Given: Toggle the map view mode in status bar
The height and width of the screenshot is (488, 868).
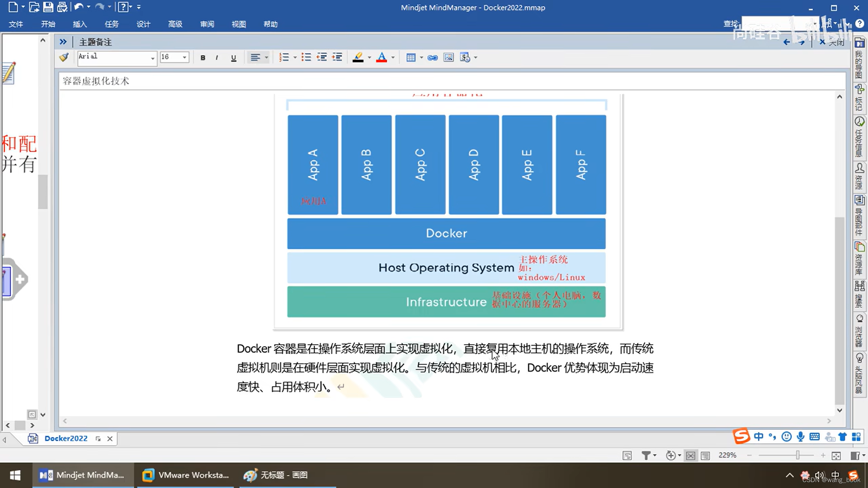Looking at the screenshot, I should (690, 455).
